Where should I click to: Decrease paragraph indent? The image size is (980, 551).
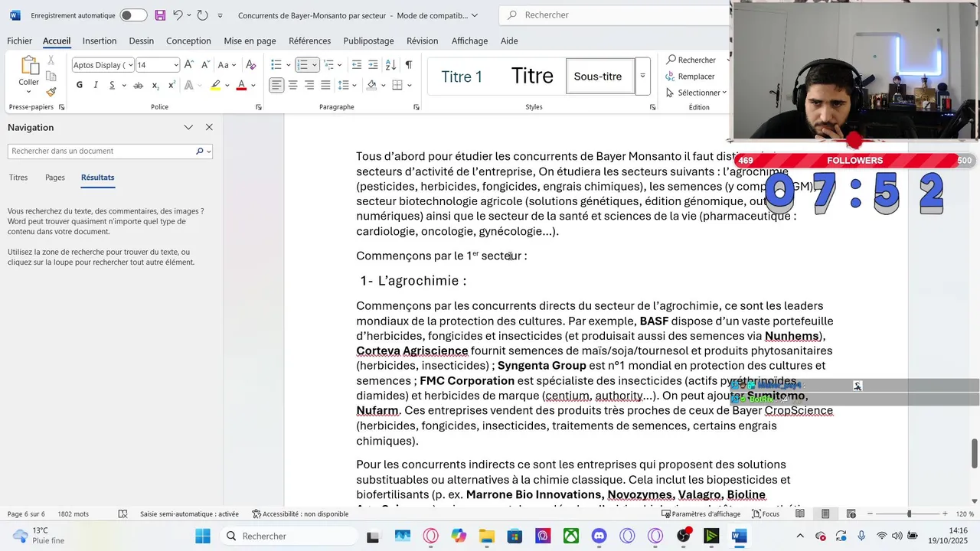click(356, 65)
